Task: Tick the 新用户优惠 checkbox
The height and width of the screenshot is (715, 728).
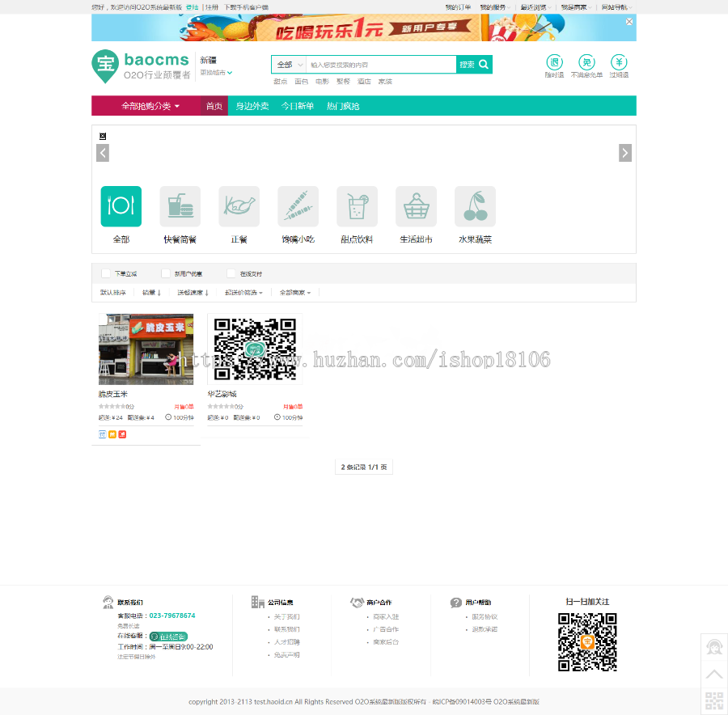Action: click(165, 273)
